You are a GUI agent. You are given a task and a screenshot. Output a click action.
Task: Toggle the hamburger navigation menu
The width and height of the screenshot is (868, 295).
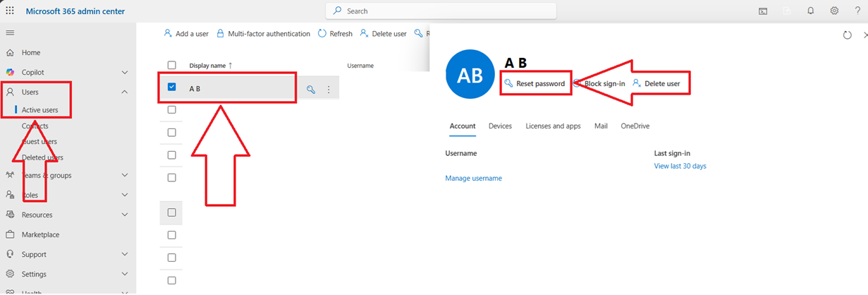point(10,32)
